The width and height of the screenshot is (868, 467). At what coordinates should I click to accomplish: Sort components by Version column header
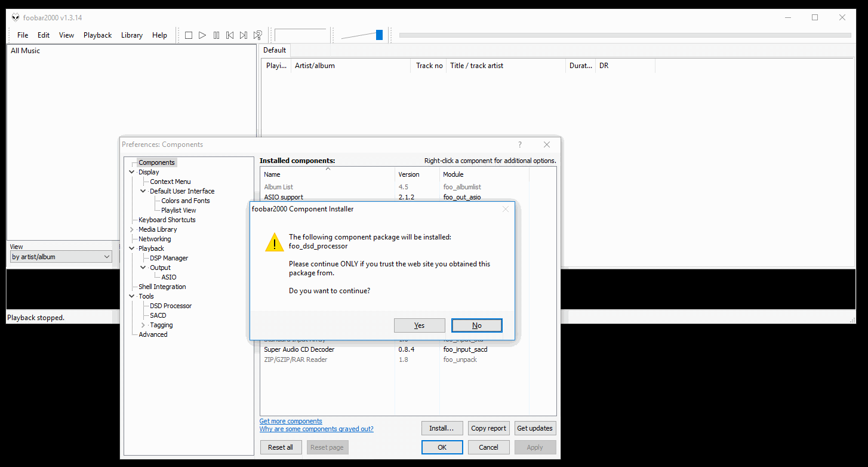[x=417, y=174]
